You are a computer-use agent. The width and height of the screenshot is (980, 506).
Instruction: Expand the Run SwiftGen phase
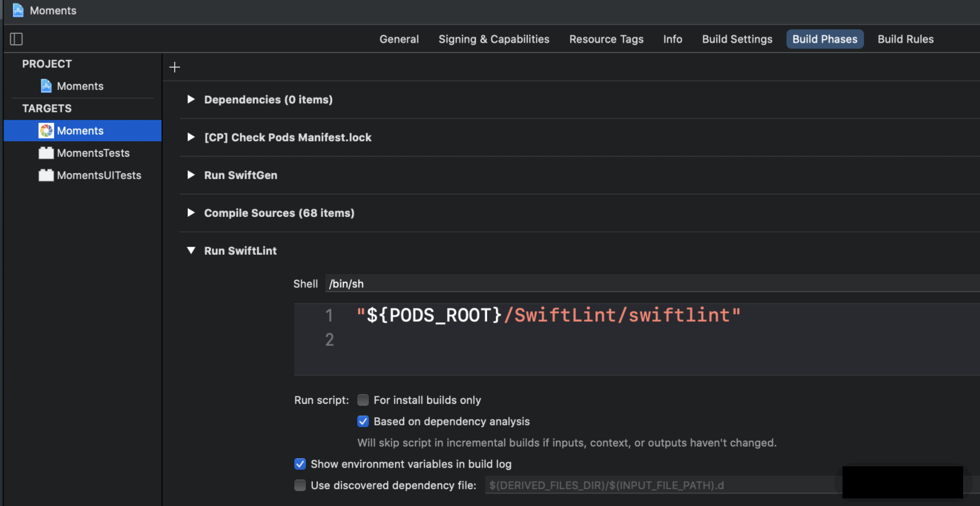tap(191, 175)
